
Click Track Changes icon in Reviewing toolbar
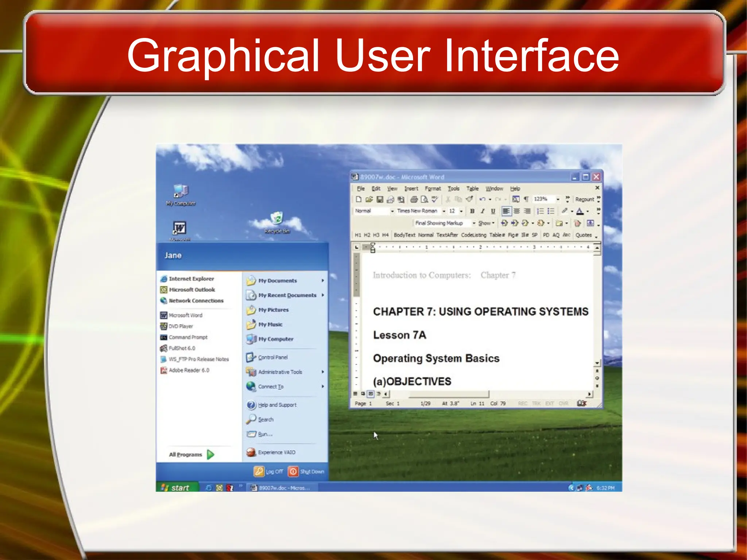(577, 223)
